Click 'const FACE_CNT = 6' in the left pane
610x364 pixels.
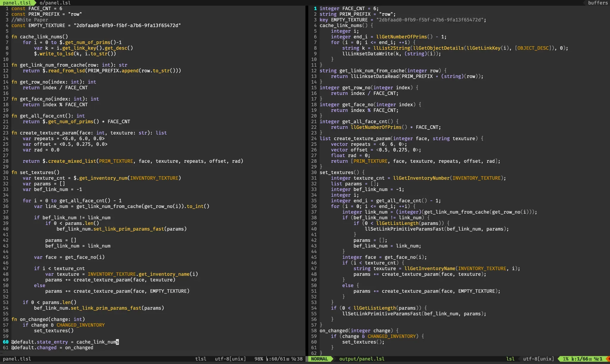point(37,8)
